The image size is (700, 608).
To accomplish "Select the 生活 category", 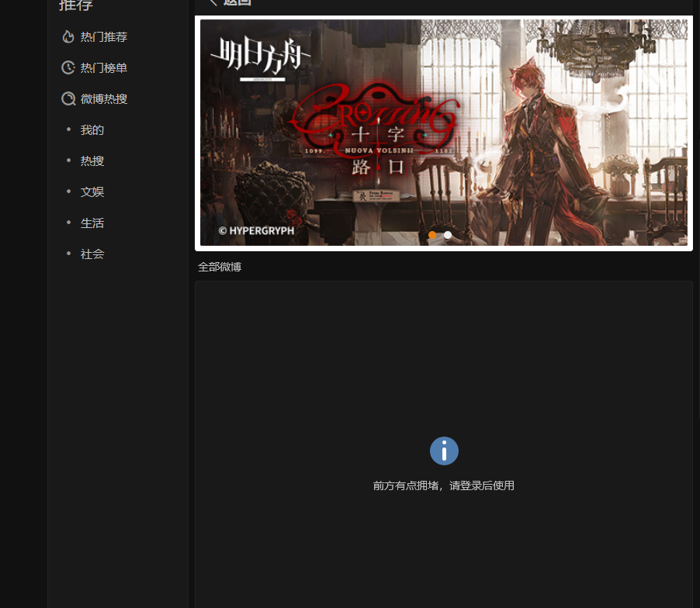I will click(x=92, y=223).
